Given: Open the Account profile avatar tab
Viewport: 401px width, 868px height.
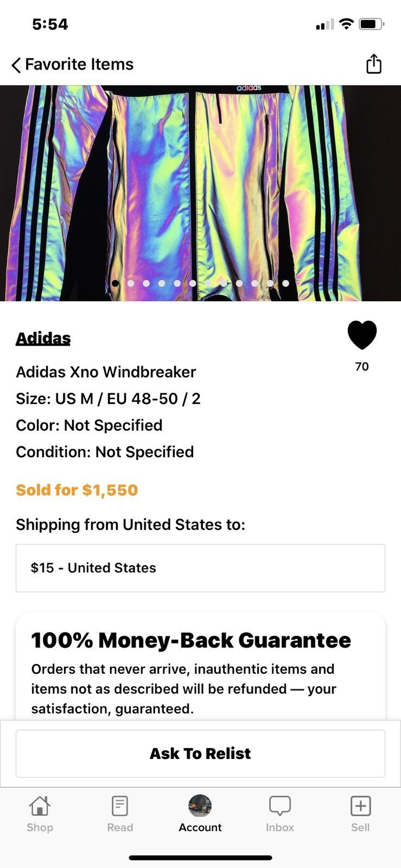Looking at the screenshot, I should 200,813.
